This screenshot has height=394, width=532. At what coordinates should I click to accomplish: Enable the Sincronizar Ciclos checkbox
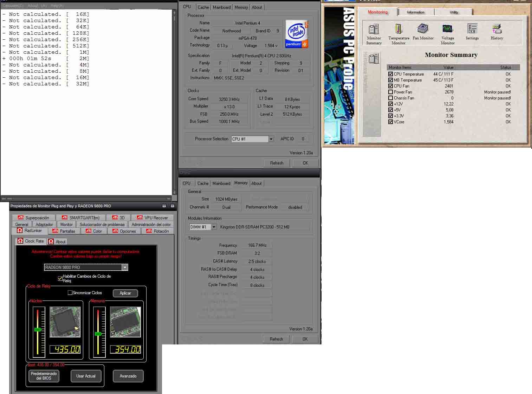coord(70,293)
